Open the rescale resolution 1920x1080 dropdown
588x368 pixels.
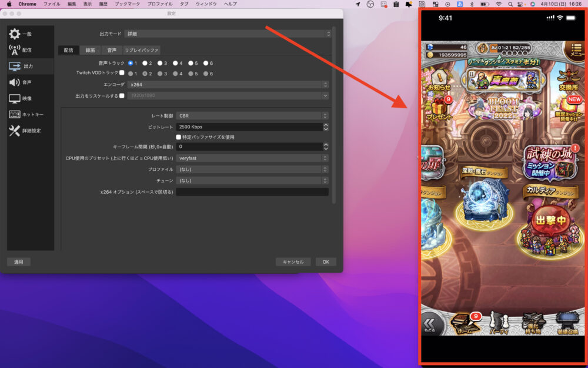point(228,96)
